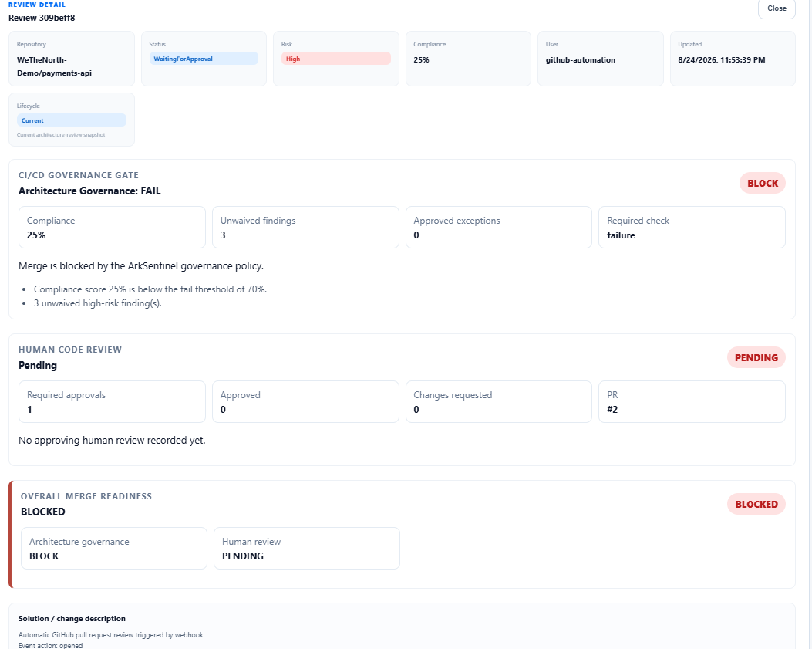Click the HUMAN CODE REVIEW heading
This screenshot has width=812, height=649.
[x=70, y=350]
